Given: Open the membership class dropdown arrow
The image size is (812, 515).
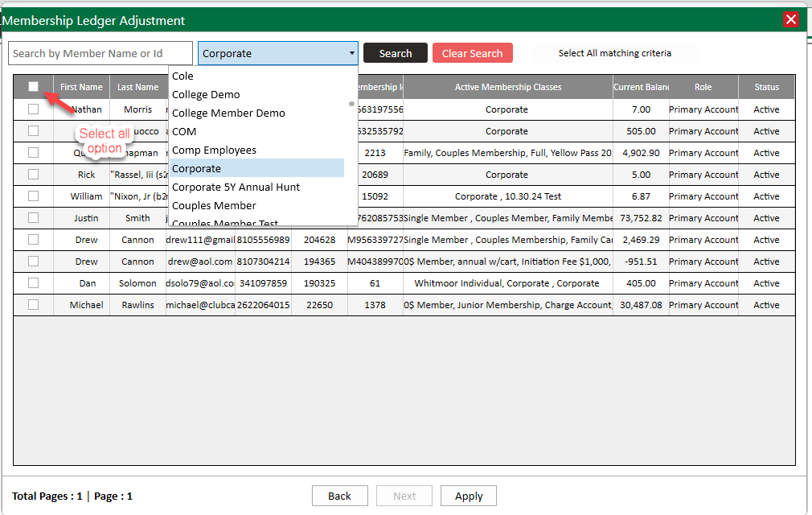Looking at the screenshot, I should tap(351, 54).
